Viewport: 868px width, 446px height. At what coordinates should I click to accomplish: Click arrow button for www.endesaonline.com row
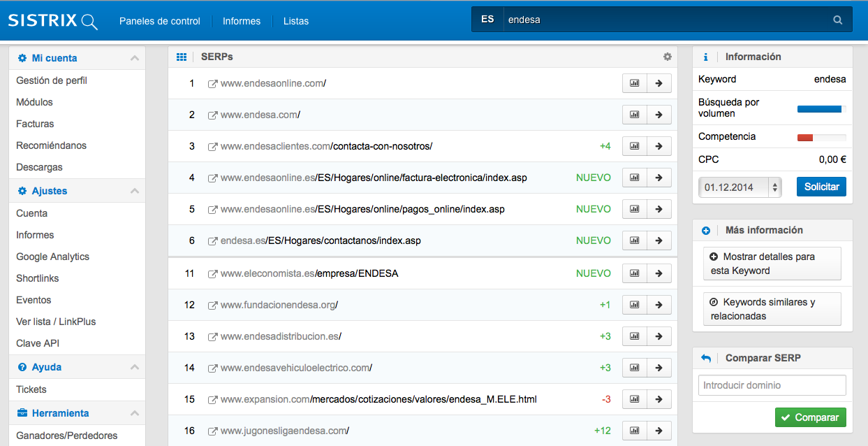tap(659, 83)
